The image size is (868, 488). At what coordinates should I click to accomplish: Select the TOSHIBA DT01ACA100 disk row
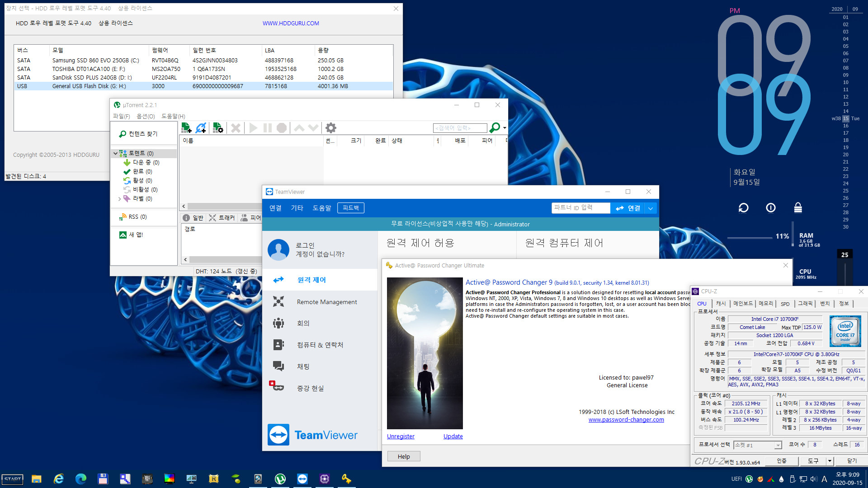click(203, 69)
